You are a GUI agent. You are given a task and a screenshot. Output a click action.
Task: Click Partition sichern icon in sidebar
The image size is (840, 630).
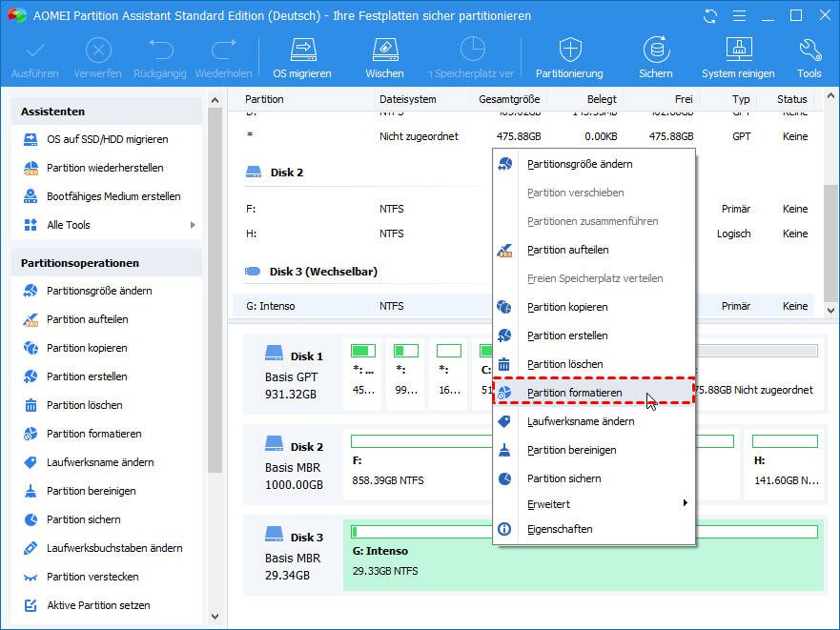point(31,519)
